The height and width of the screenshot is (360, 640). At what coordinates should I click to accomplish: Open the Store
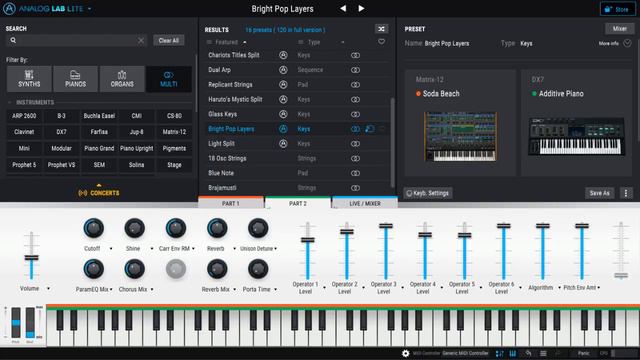pos(618,9)
